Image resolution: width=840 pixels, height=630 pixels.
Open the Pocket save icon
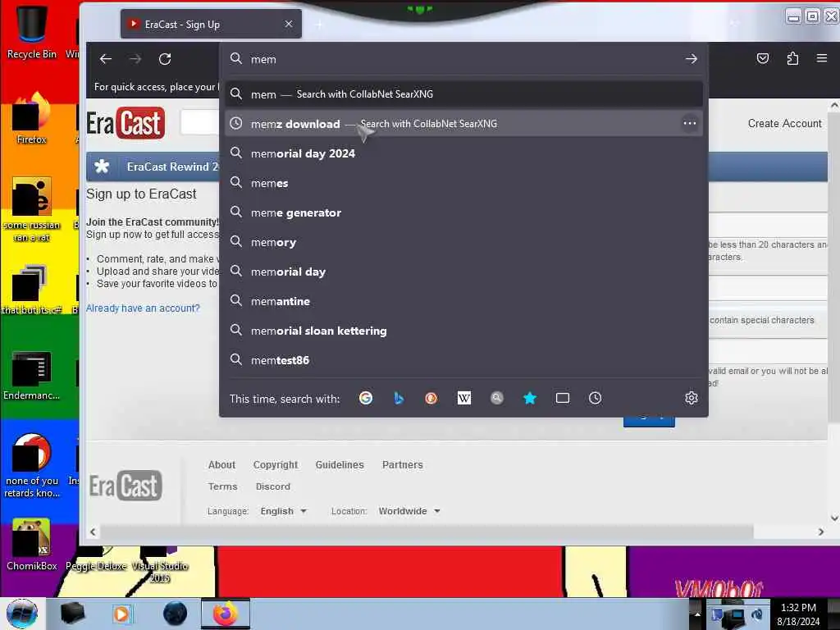coord(763,58)
